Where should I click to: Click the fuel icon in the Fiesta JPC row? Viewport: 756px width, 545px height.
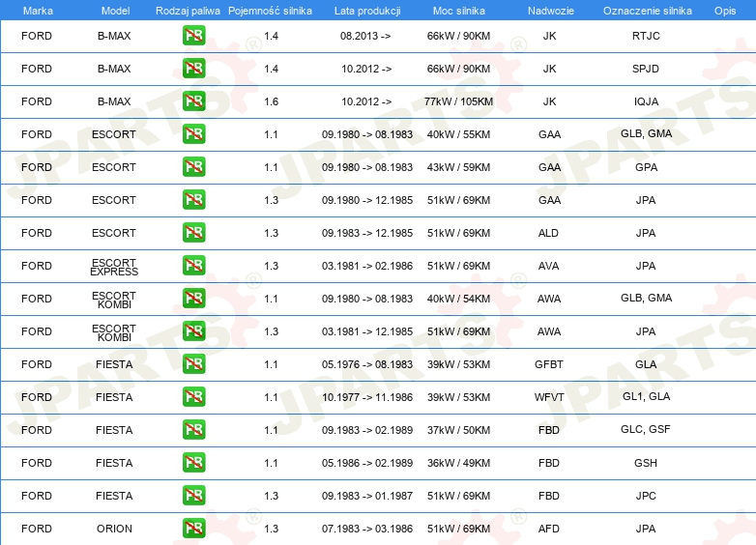click(x=193, y=496)
